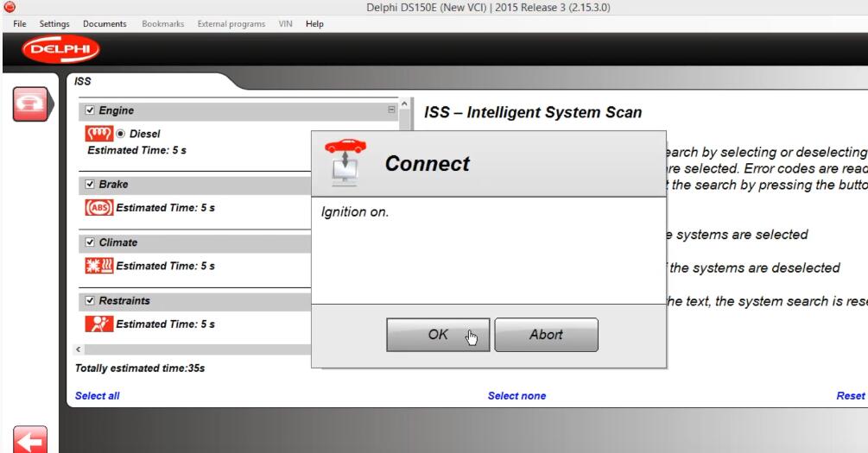Collapse the Engine section expander
Viewport: 868px width, 453px height.
tap(392, 110)
